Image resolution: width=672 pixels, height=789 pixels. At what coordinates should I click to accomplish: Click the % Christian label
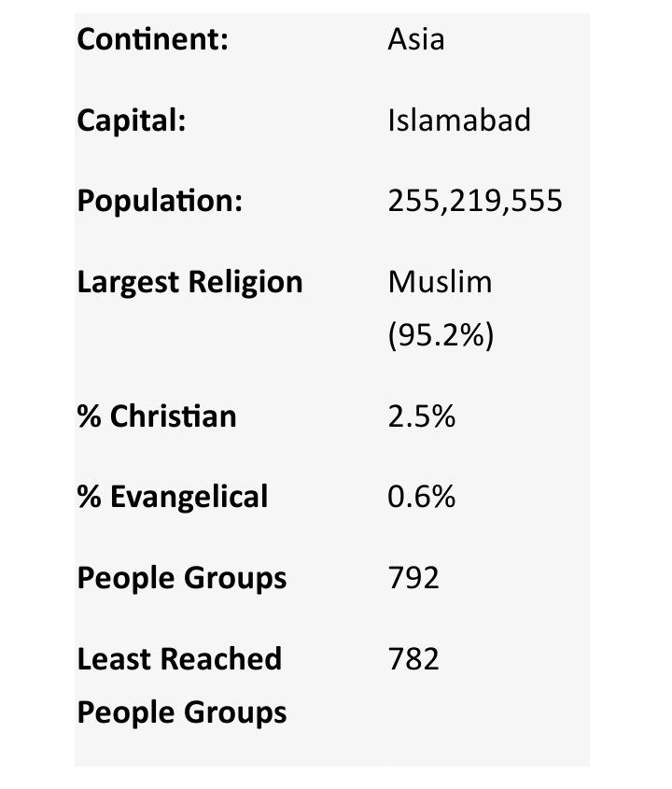point(157,416)
